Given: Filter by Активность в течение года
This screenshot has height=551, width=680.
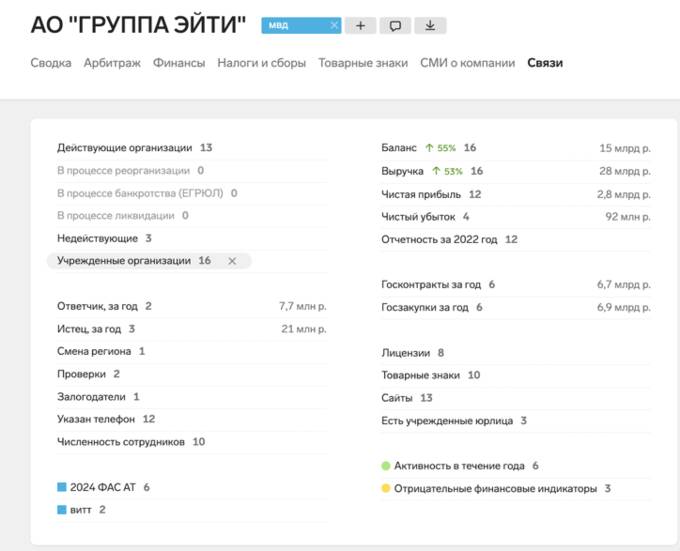Looking at the screenshot, I should 516,466.
